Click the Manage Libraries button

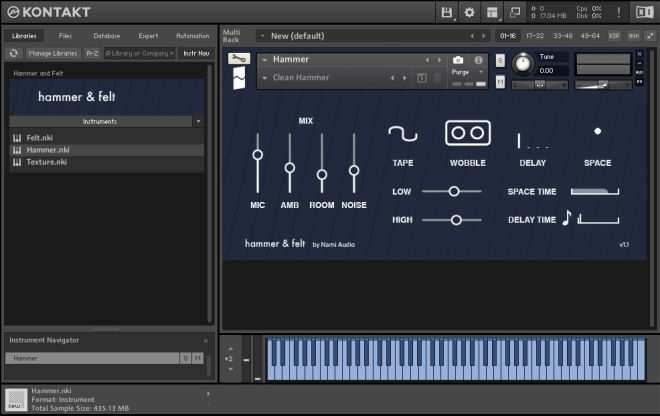tap(53, 53)
